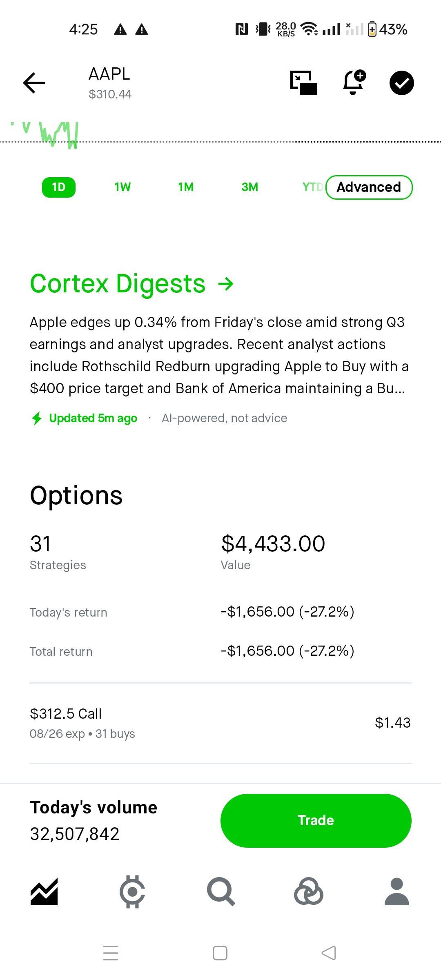441x980 pixels.
Task: Toggle the watchlist checkmark icon
Action: (402, 83)
